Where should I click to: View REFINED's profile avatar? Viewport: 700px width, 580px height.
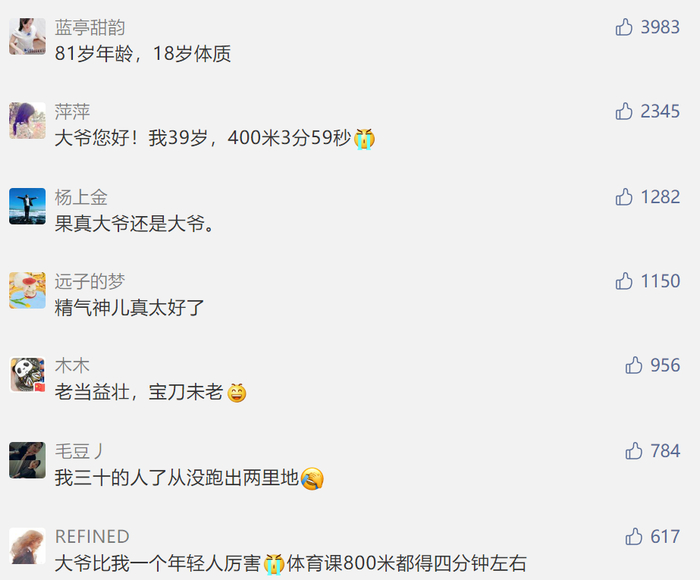[27, 546]
